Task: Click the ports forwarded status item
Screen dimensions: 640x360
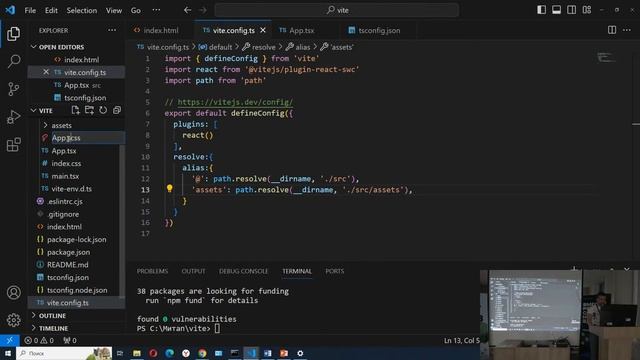Action: [x=70, y=340]
